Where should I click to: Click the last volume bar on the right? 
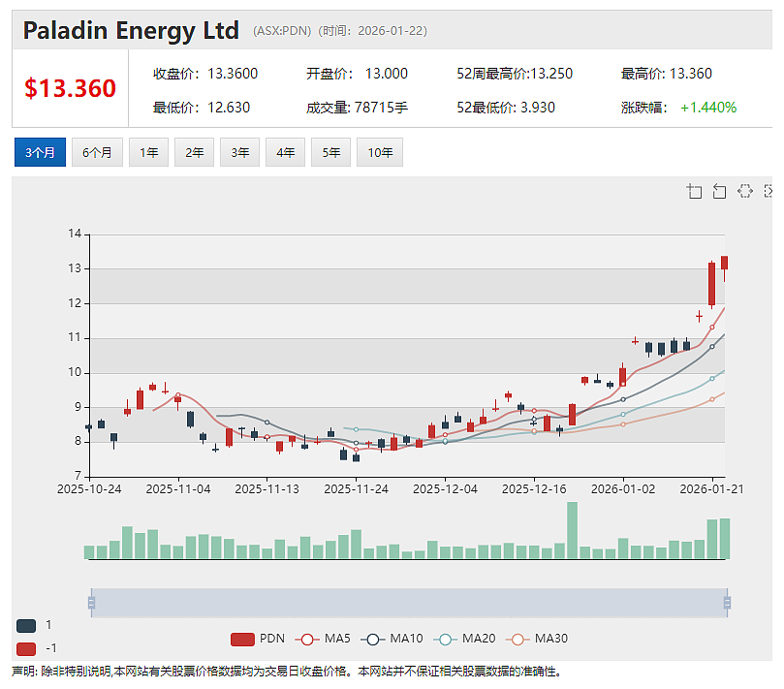725,539
